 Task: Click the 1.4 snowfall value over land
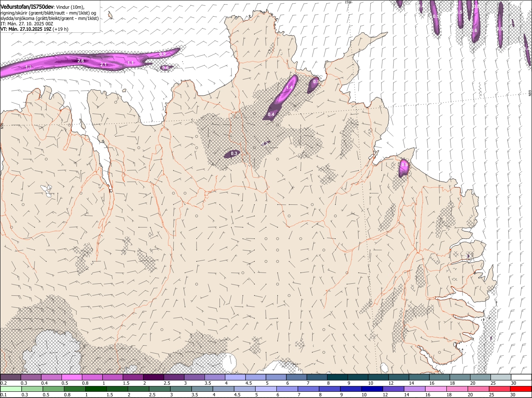click(x=290, y=87)
